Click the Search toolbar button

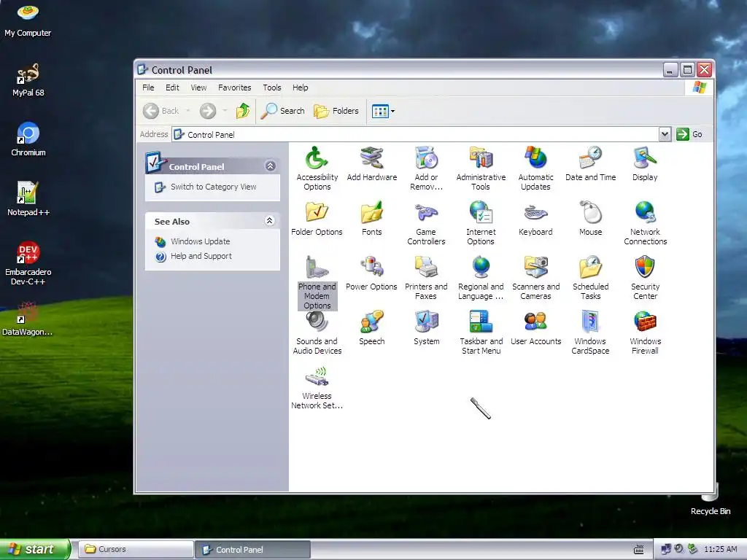tap(283, 111)
